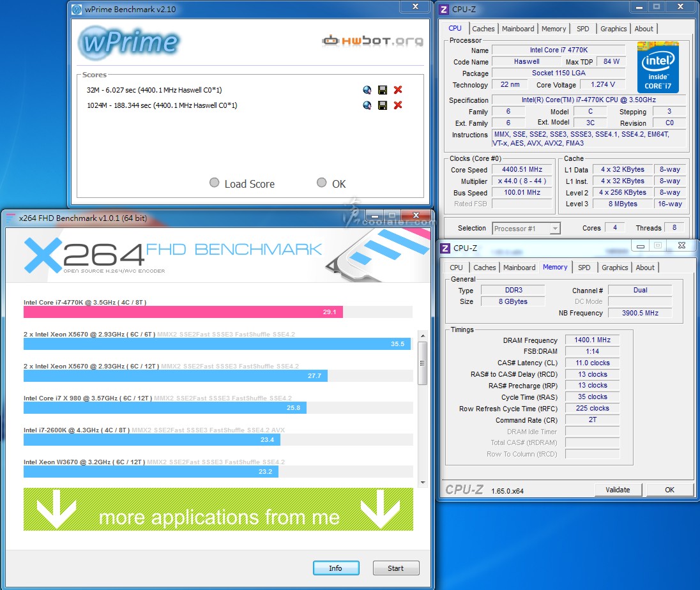Click the CAS# Latency 11.0 clocks field

[593, 363]
